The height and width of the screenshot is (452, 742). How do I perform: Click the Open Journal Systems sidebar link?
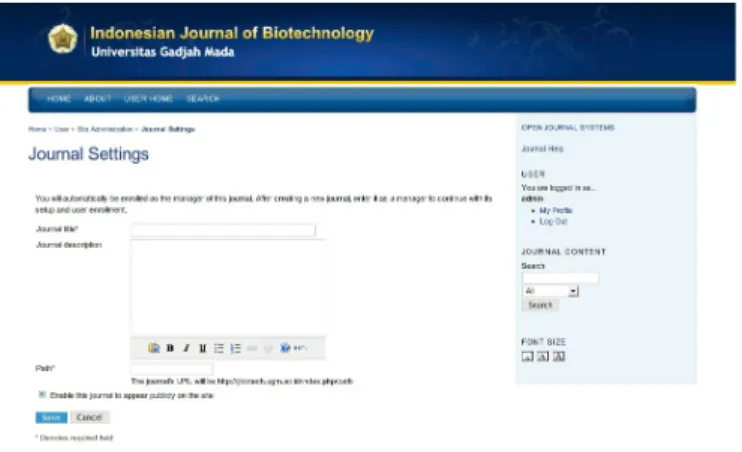(x=568, y=127)
